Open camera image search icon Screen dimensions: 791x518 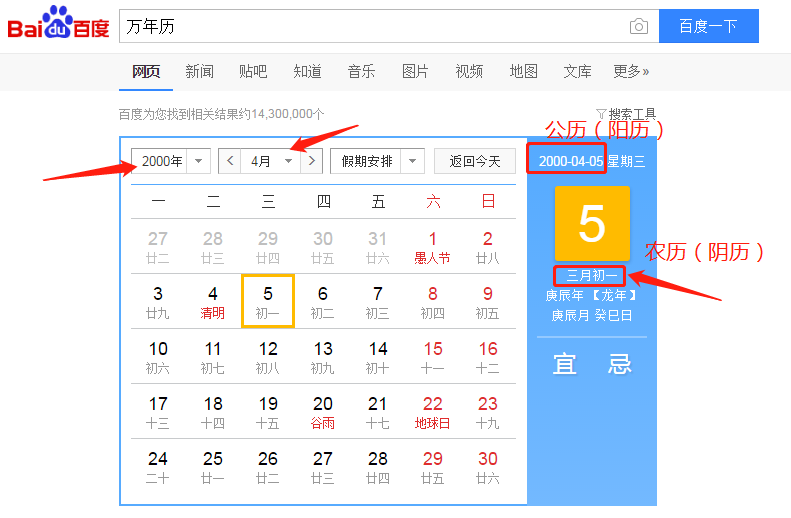coord(639,26)
